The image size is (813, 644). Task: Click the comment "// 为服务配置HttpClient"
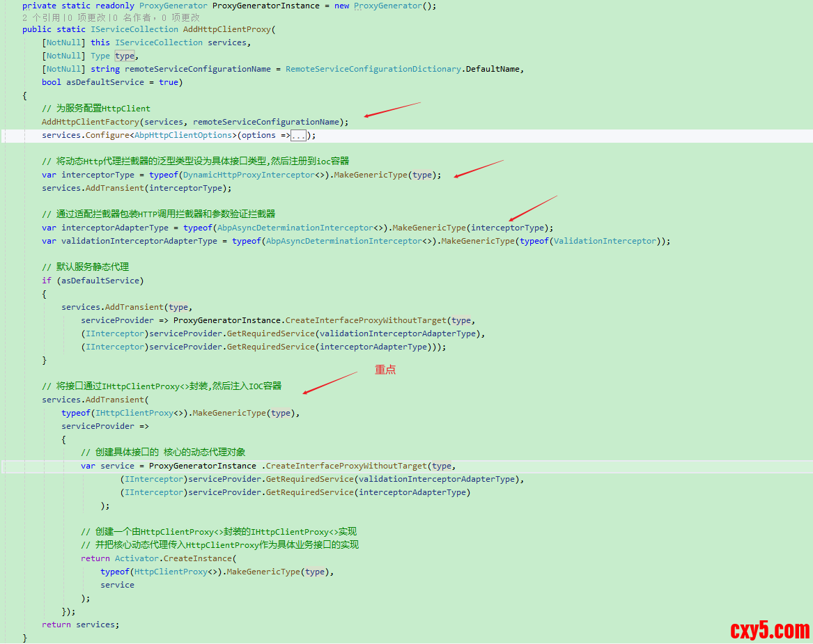pos(96,109)
